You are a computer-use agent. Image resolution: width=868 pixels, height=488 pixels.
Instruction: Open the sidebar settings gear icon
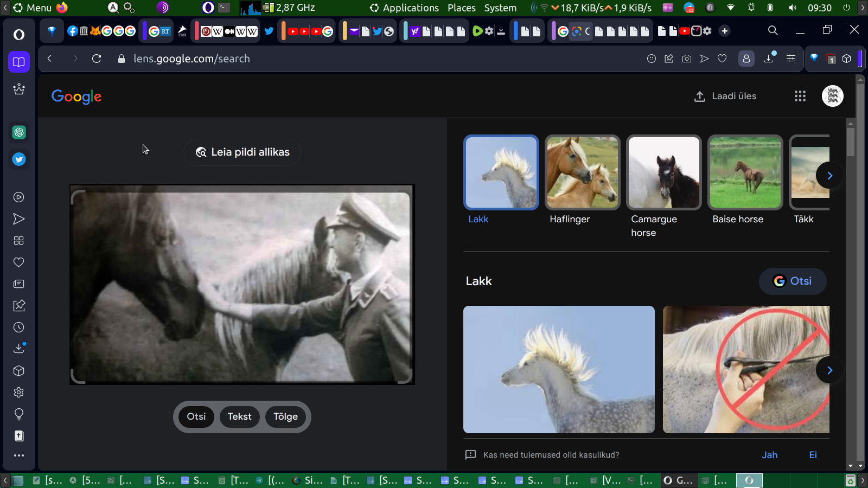pos(19,393)
